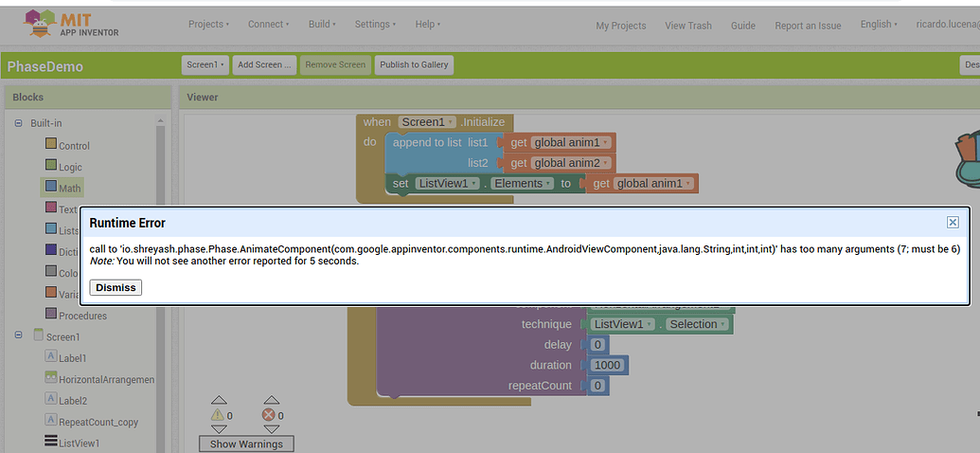
Task: Collapse the Screen1 component tree
Action: 19,336
